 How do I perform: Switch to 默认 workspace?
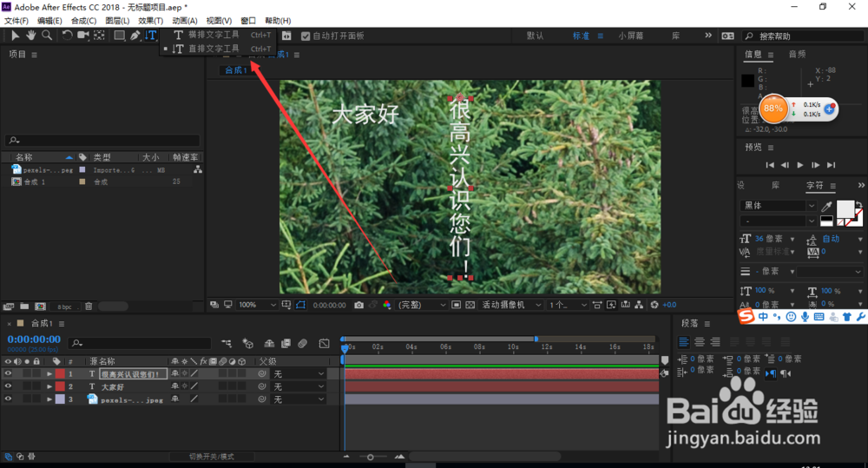(535, 36)
